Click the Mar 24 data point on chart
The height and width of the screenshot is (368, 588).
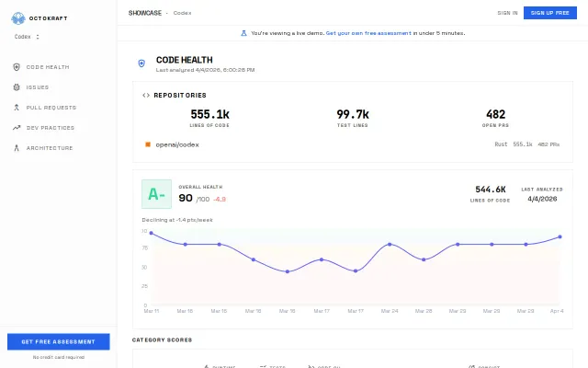coord(390,245)
